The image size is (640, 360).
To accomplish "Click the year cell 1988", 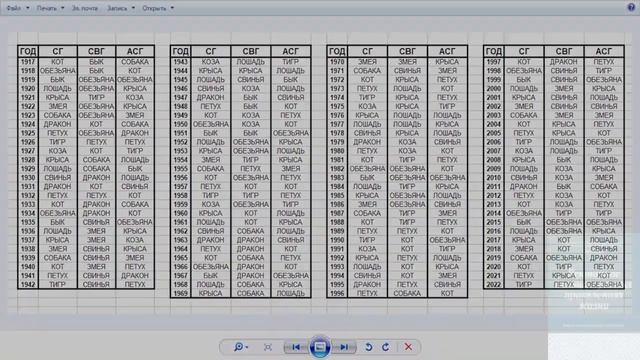I will [337, 222].
